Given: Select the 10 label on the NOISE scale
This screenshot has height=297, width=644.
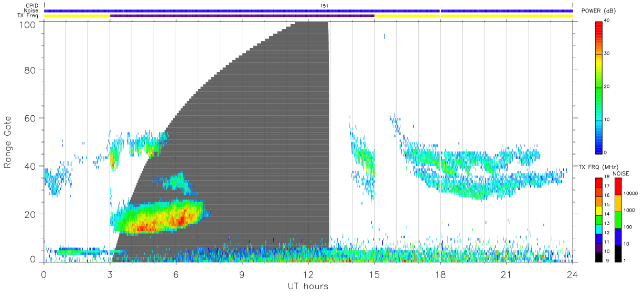Looking at the screenshot, I should [627, 244].
